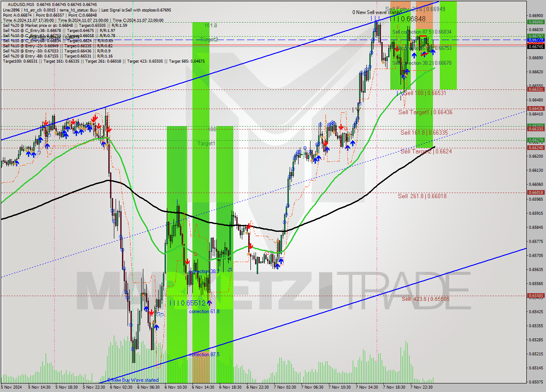Click the red 0.65505 price tag
This screenshot has width=546, height=392.
pyautogui.click(x=536, y=295)
